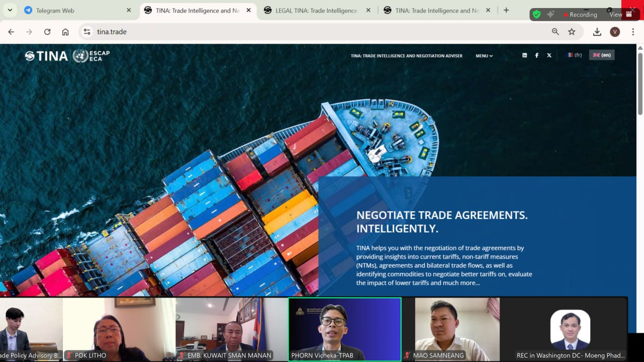644x362 pixels.
Task: Open the browser downloads panel
Action: tap(597, 32)
